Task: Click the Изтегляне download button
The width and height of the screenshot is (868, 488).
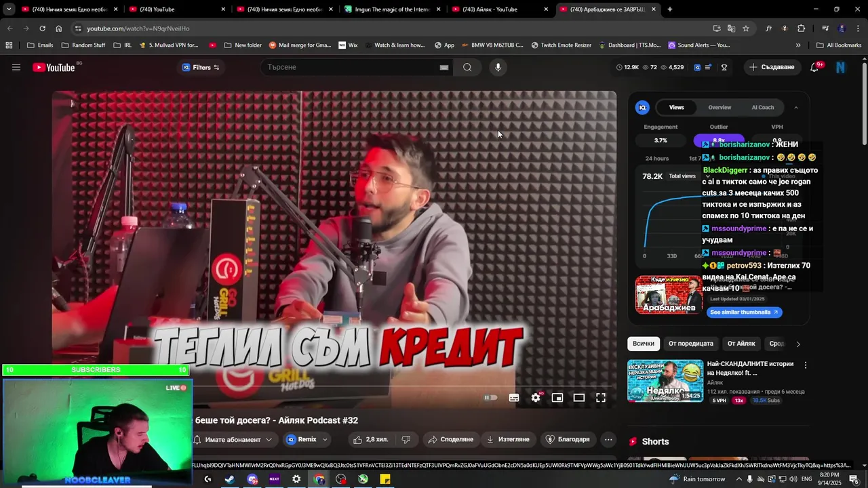Action: [x=508, y=439]
